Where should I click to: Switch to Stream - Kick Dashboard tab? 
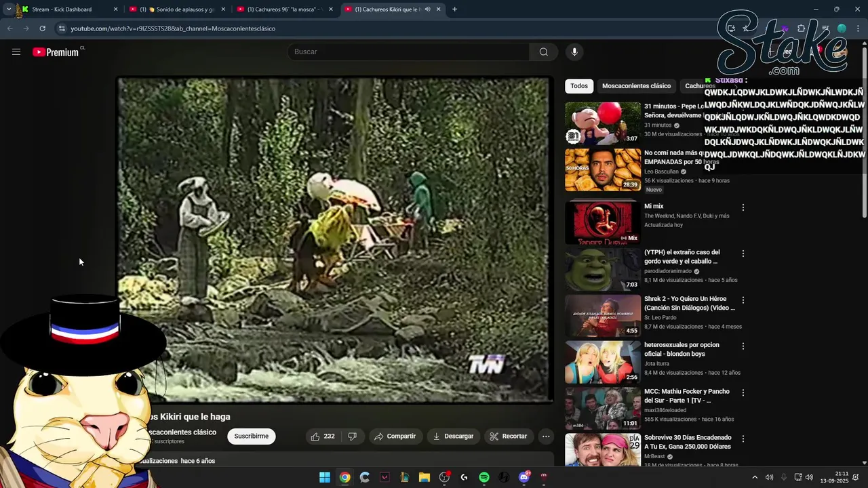(62, 9)
